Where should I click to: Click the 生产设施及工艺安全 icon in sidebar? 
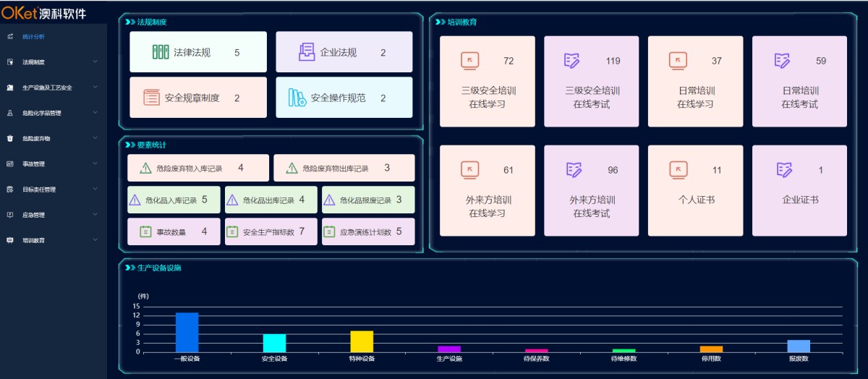[9, 88]
